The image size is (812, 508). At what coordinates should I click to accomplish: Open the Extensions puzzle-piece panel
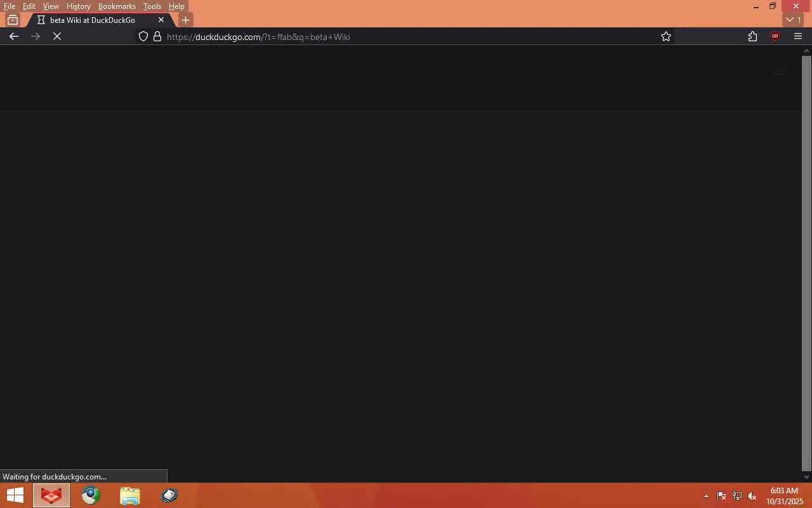(x=752, y=37)
